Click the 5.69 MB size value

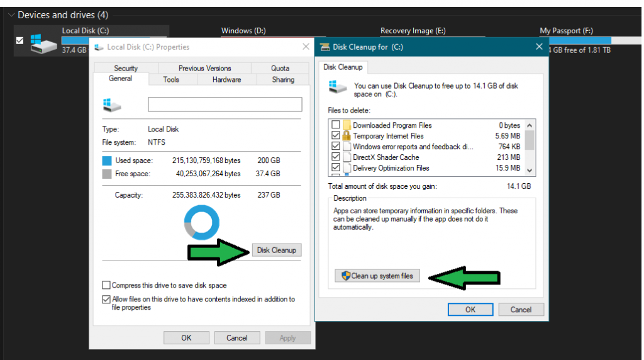pyautogui.click(x=508, y=136)
